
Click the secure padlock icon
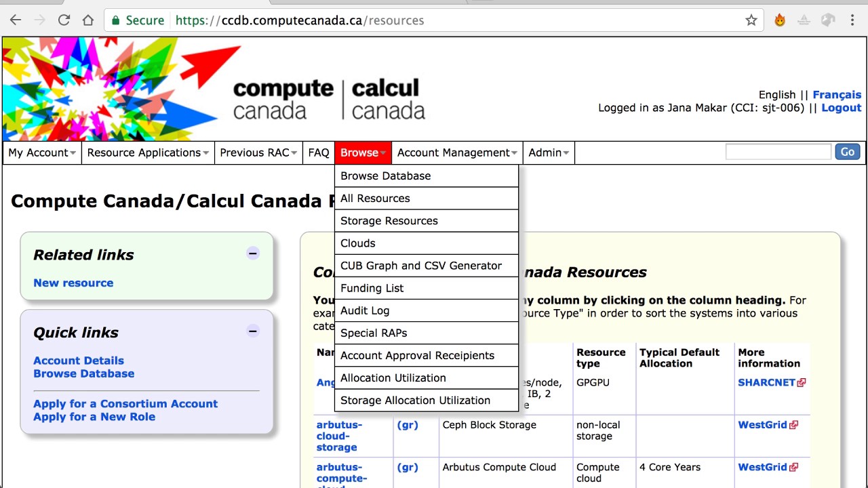tap(115, 20)
